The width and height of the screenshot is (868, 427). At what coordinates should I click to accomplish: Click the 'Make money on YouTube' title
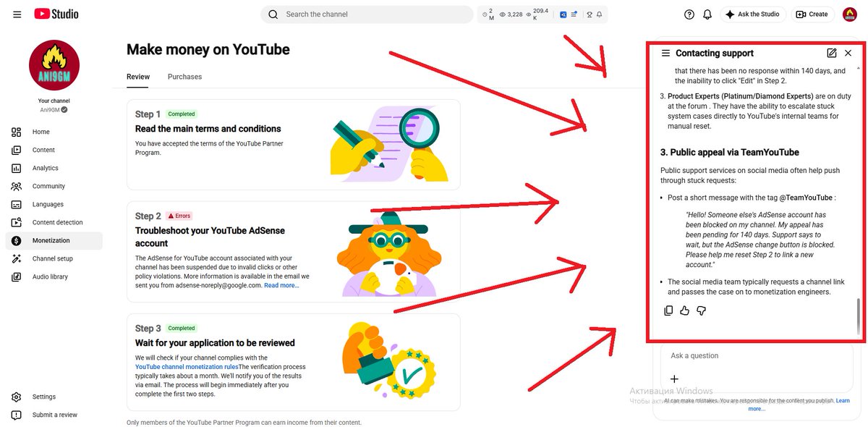pyautogui.click(x=208, y=49)
